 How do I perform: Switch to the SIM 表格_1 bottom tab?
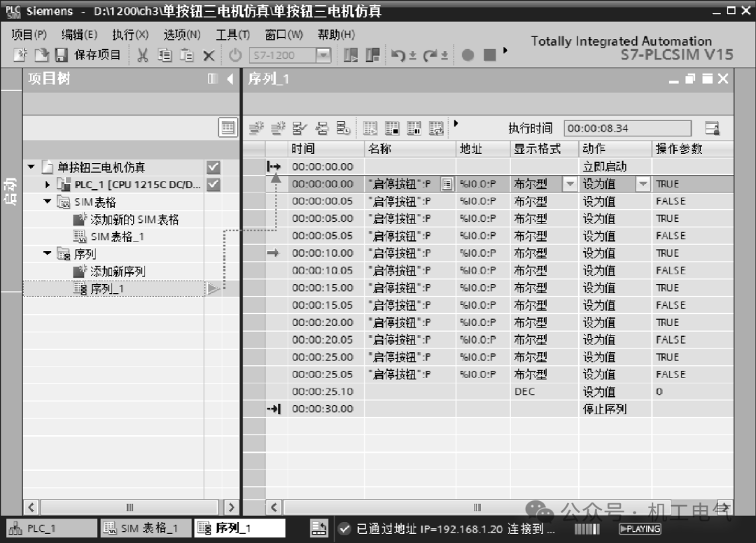coord(145,528)
